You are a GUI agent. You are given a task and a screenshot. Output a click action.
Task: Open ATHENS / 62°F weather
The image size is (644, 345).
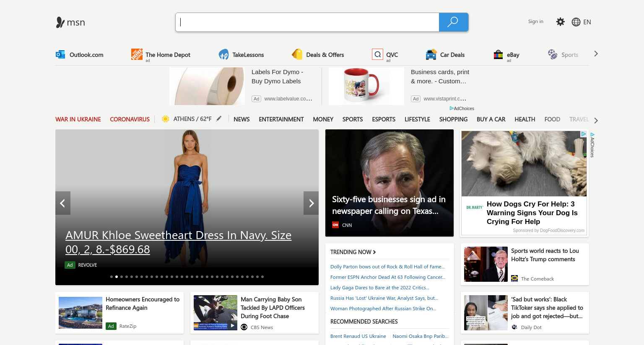[x=192, y=119]
